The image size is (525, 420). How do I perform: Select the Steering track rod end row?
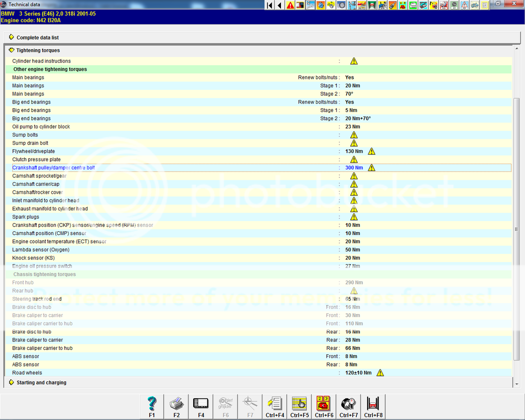pos(258,299)
